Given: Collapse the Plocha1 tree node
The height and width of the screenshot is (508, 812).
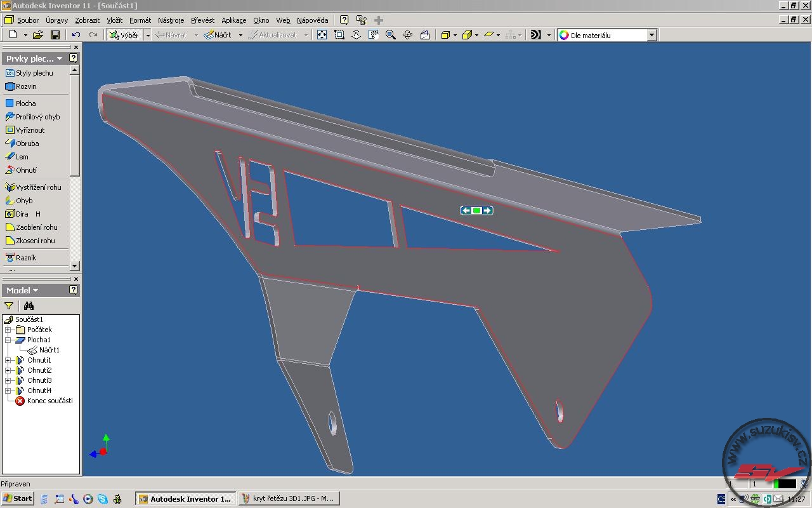Looking at the screenshot, I should [x=8, y=340].
